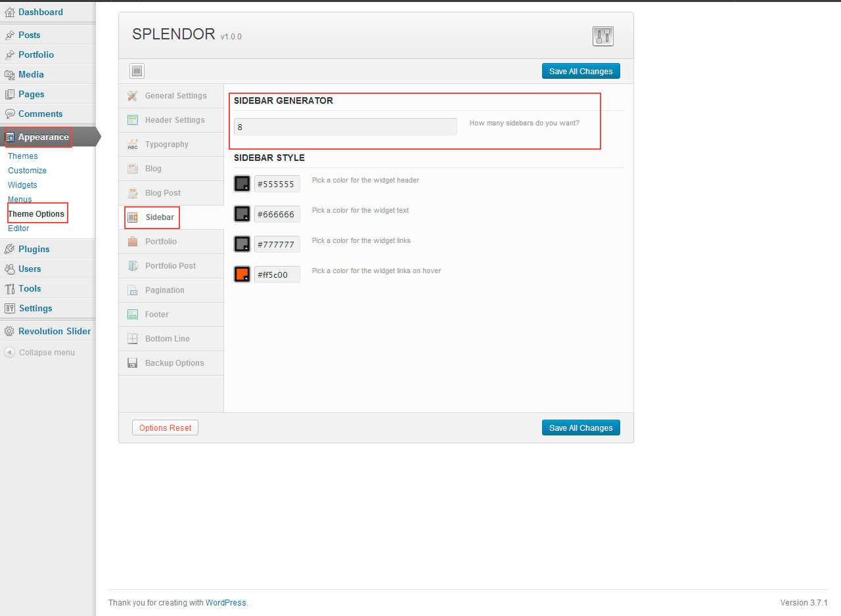Click the Options Reset button
The height and width of the screenshot is (616, 841).
tap(165, 428)
